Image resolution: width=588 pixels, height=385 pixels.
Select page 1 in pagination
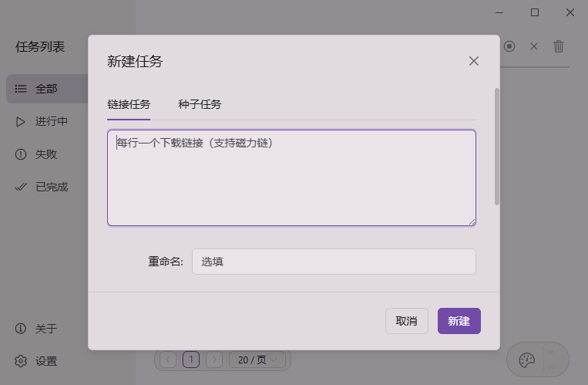pos(191,360)
